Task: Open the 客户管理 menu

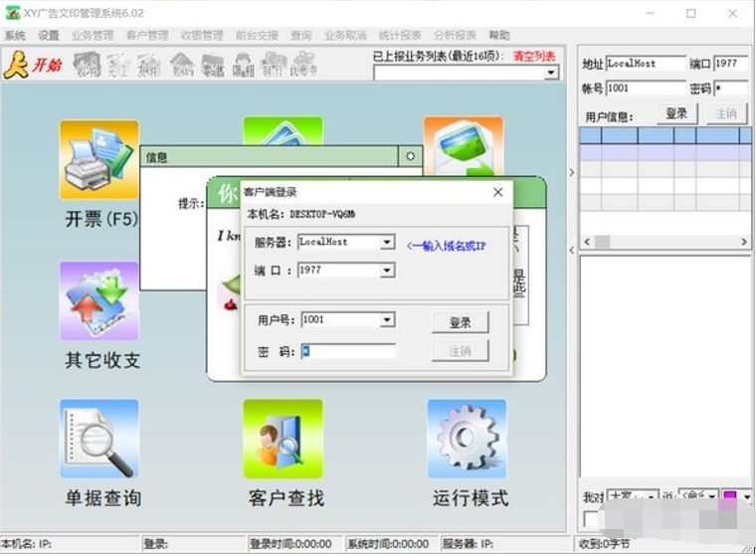Action: 147,35
